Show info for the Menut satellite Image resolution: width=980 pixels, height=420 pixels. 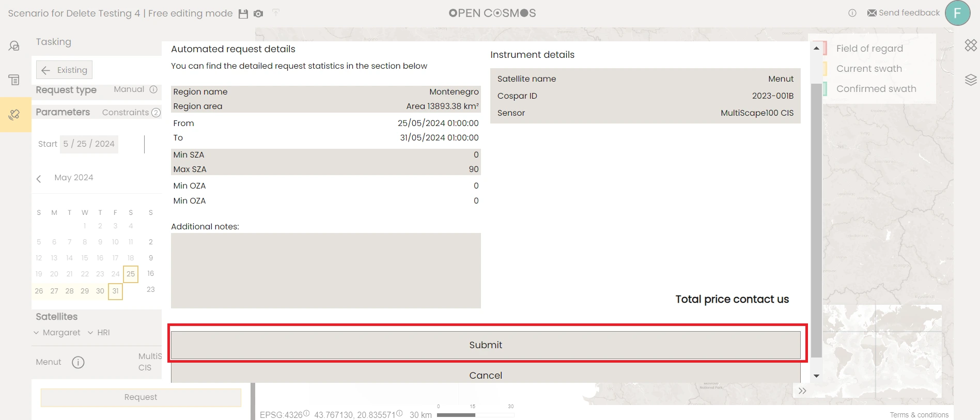pyautogui.click(x=78, y=362)
